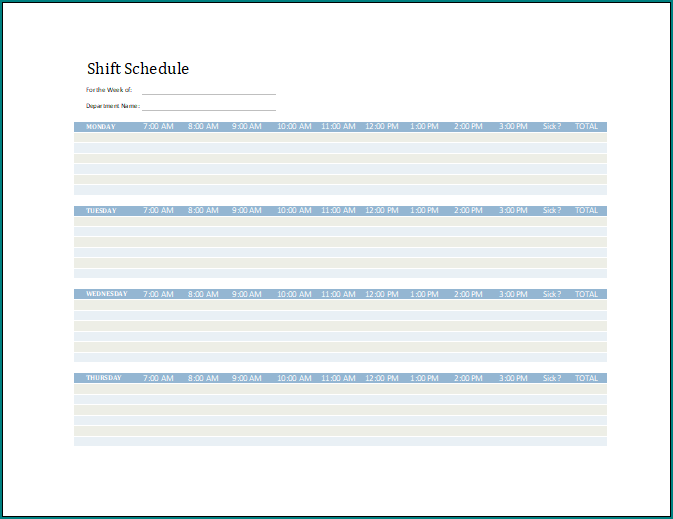Click Sick? in the Tuesday header
Viewport: 673px width, 519px height.
click(x=552, y=210)
